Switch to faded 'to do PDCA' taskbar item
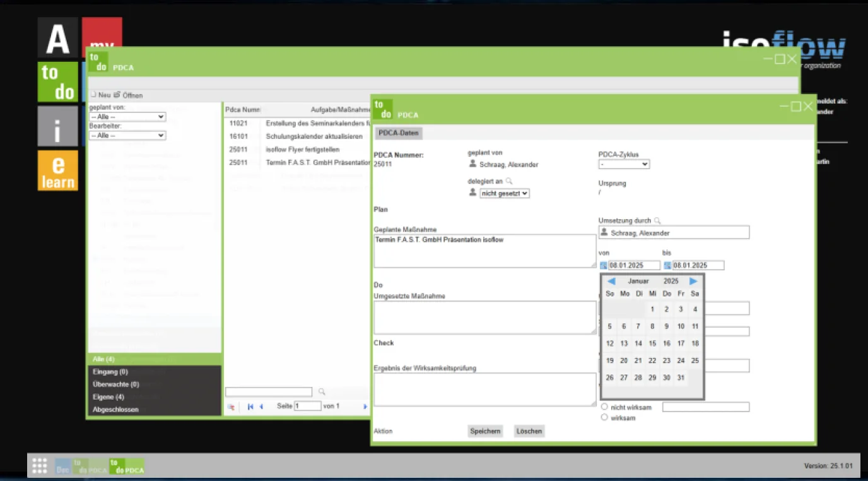868x481 pixels. pyautogui.click(x=90, y=466)
